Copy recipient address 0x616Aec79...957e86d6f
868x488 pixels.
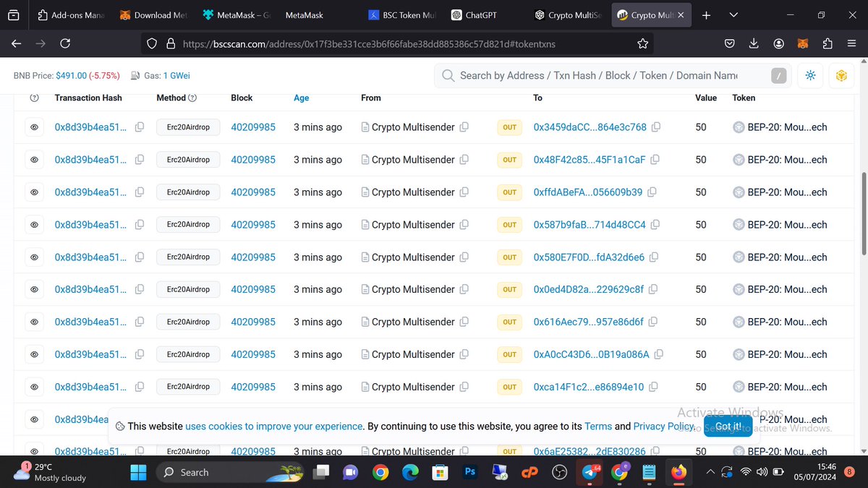click(x=652, y=322)
